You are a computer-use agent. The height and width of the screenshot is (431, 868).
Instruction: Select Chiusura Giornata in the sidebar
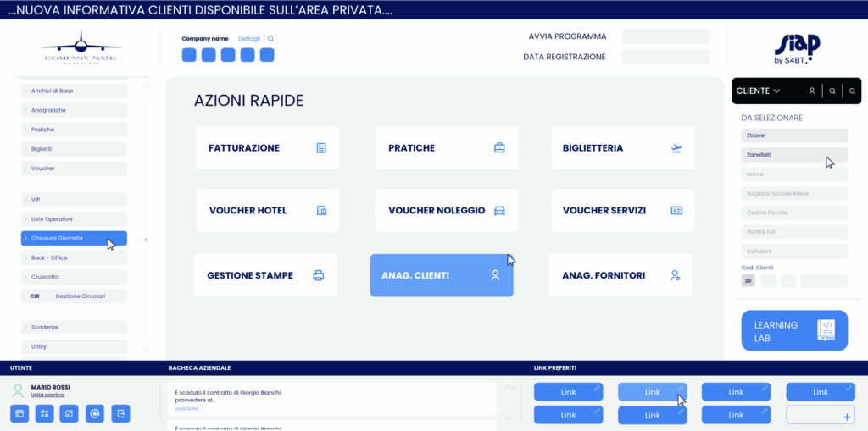pos(74,238)
